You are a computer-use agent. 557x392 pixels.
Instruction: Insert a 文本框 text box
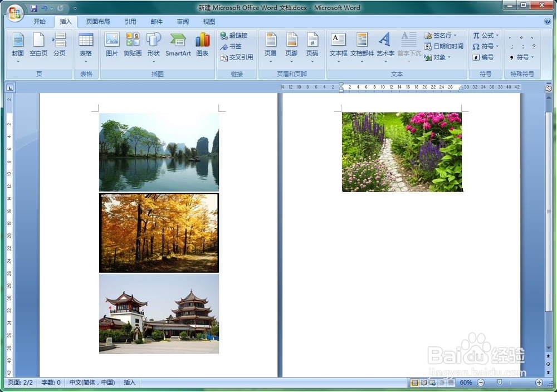click(x=338, y=45)
